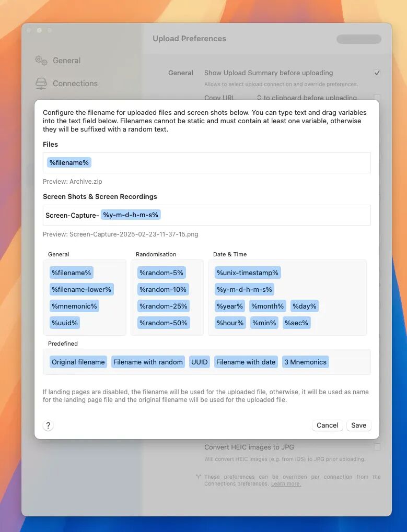Choose the %sec% variable

pos(296,323)
